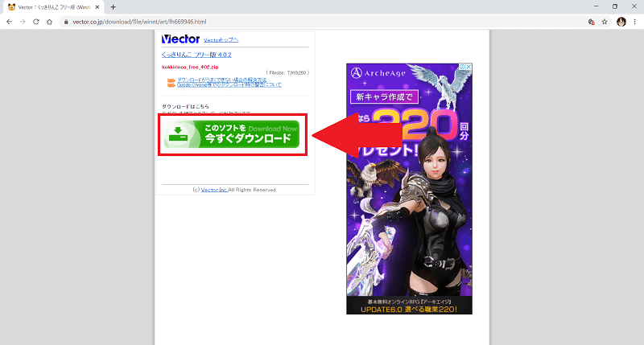
Task: Close the Vector browser tab
Action: click(97, 7)
